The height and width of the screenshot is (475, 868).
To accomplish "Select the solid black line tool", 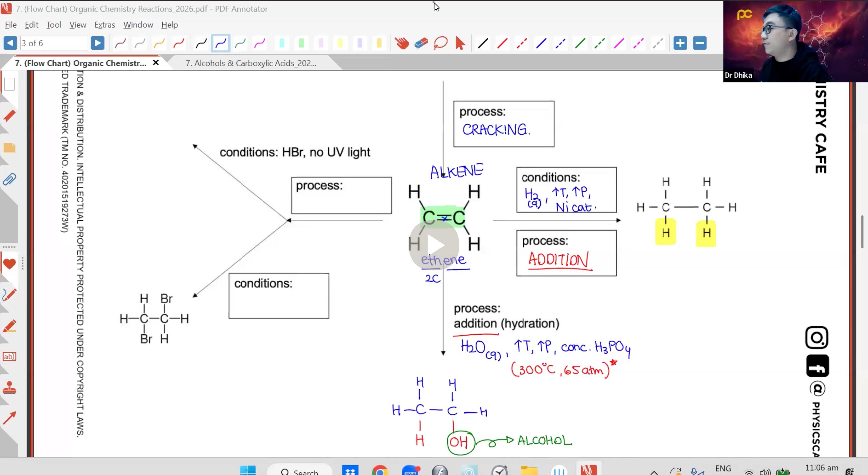I will (x=483, y=43).
